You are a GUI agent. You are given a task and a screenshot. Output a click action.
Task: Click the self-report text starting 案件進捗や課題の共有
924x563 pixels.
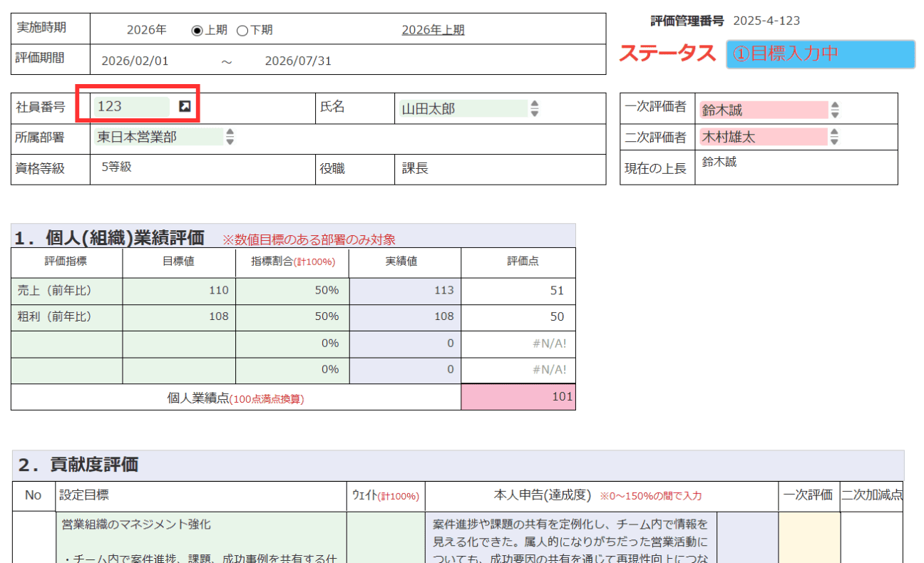click(x=571, y=537)
